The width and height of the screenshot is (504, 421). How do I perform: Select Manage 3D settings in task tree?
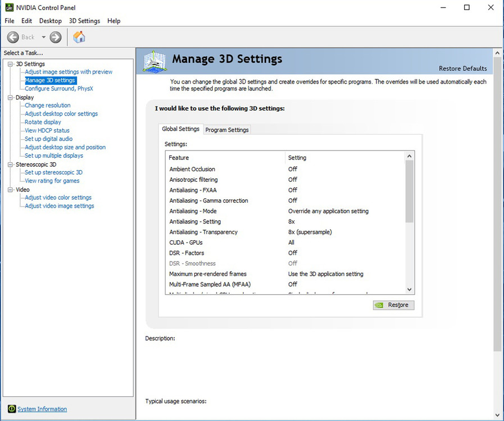point(50,80)
